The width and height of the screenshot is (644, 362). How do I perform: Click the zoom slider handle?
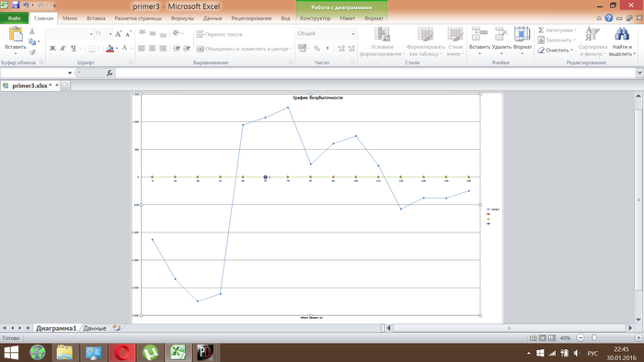594,338
